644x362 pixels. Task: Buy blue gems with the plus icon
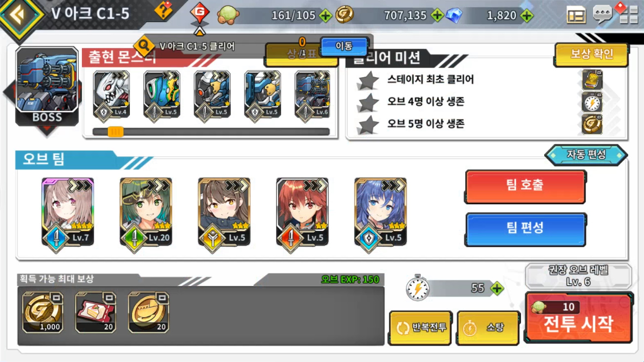click(527, 16)
